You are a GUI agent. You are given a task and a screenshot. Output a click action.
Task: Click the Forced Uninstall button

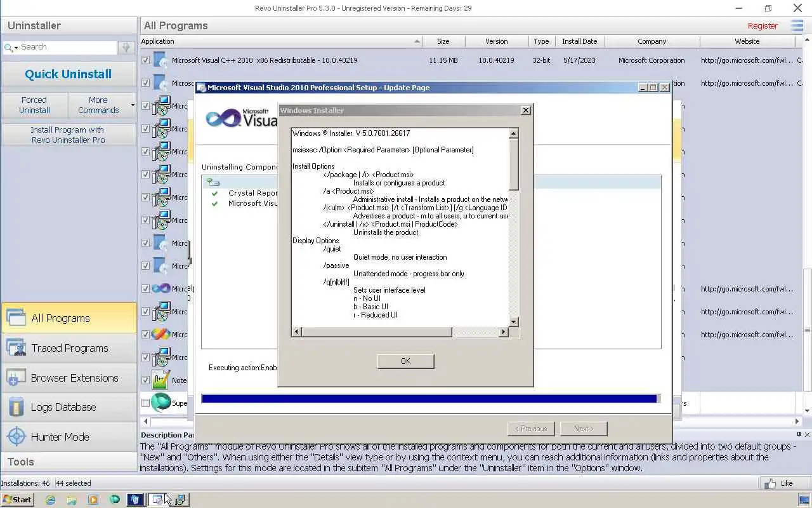(34, 105)
